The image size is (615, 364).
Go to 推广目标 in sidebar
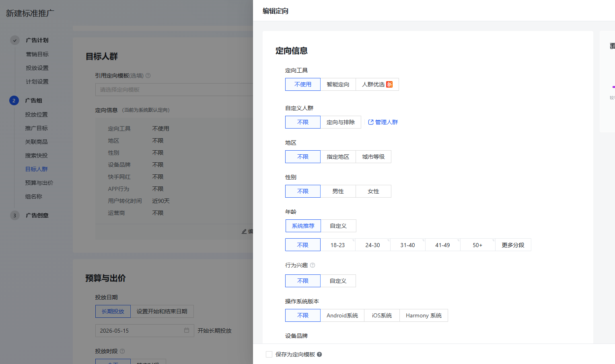pyautogui.click(x=36, y=128)
